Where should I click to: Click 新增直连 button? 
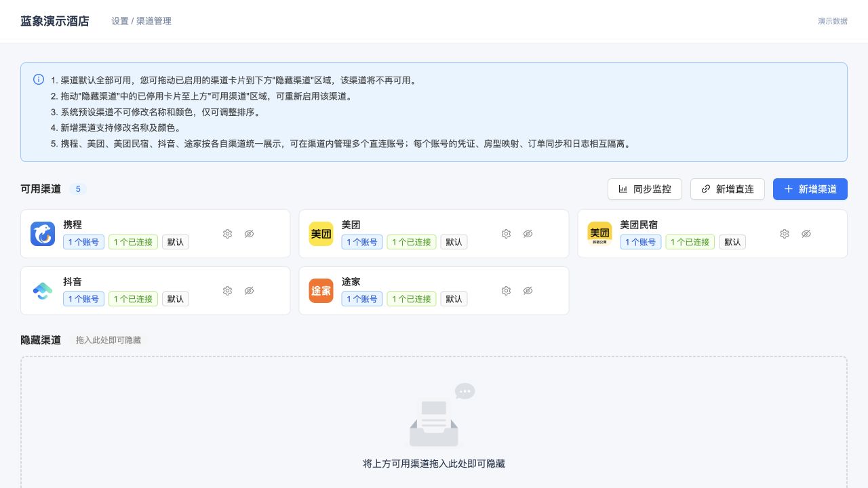[728, 189]
